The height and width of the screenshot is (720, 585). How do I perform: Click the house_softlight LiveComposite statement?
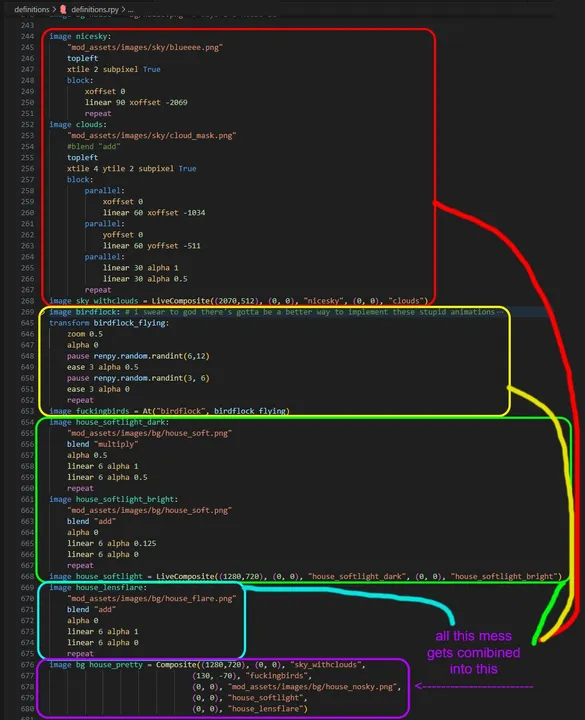click(305, 576)
